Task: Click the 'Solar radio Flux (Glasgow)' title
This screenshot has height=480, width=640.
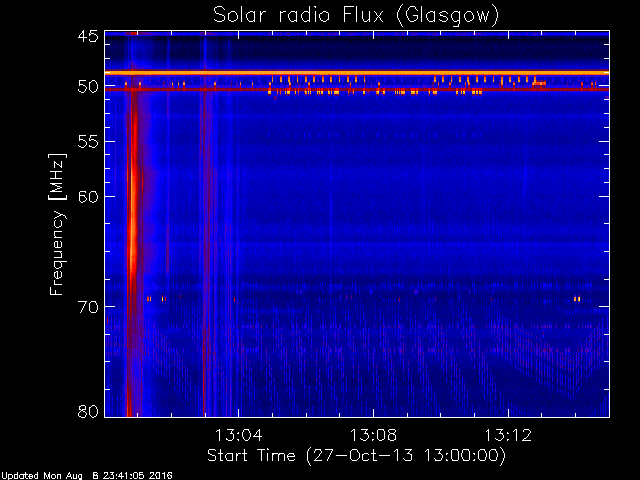Action: pos(356,16)
